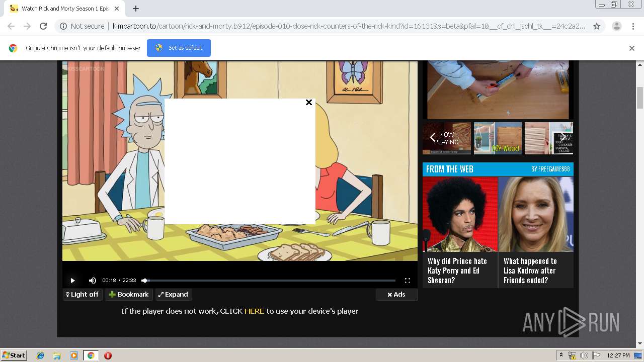Open media player taskbar icon
644x362 pixels.
tap(74, 355)
